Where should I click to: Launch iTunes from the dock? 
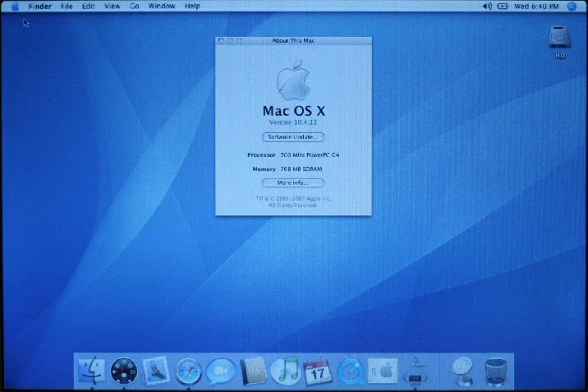click(285, 371)
